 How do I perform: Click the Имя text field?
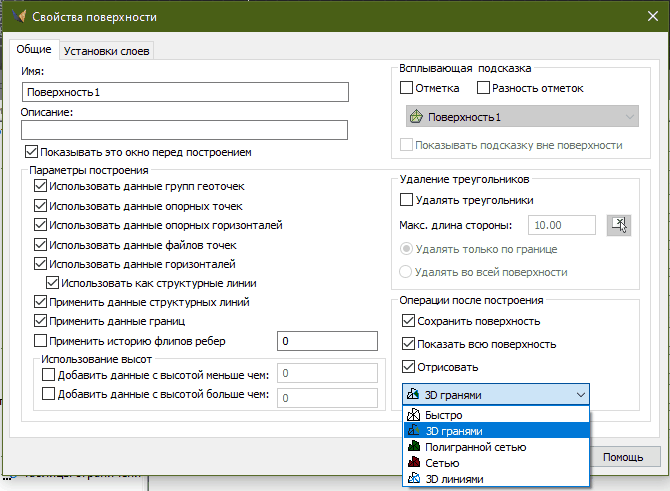(x=184, y=92)
